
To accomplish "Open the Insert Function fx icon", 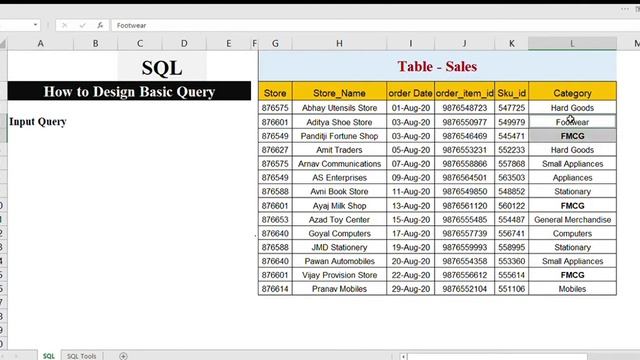I will click(100, 25).
